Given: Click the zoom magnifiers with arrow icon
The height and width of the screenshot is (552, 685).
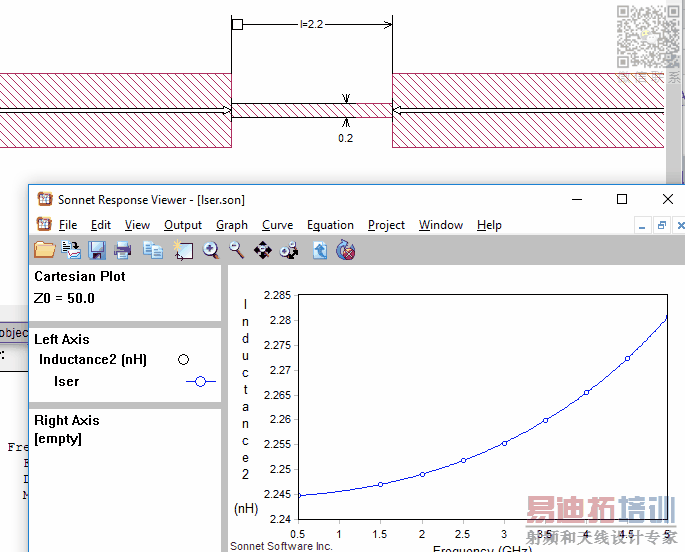Looking at the screenshot, I should (x=289, y=250).
